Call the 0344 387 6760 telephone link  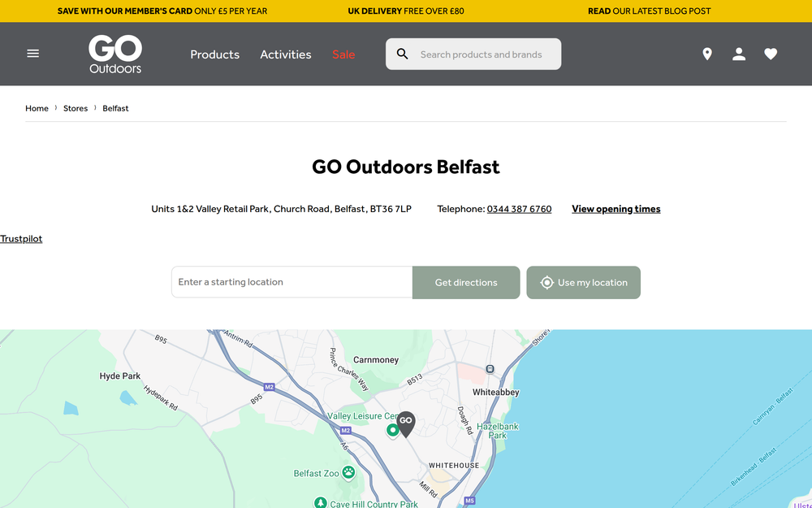click(519, 209)
